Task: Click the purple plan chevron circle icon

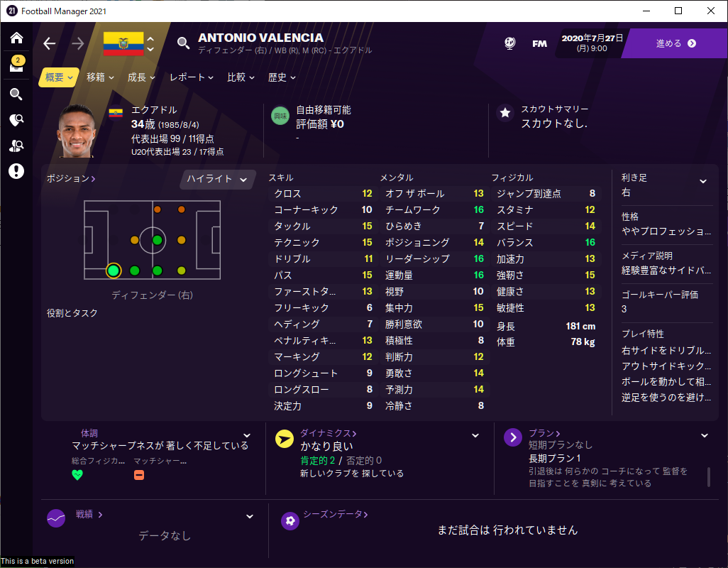Action: [x=513, y=437]
